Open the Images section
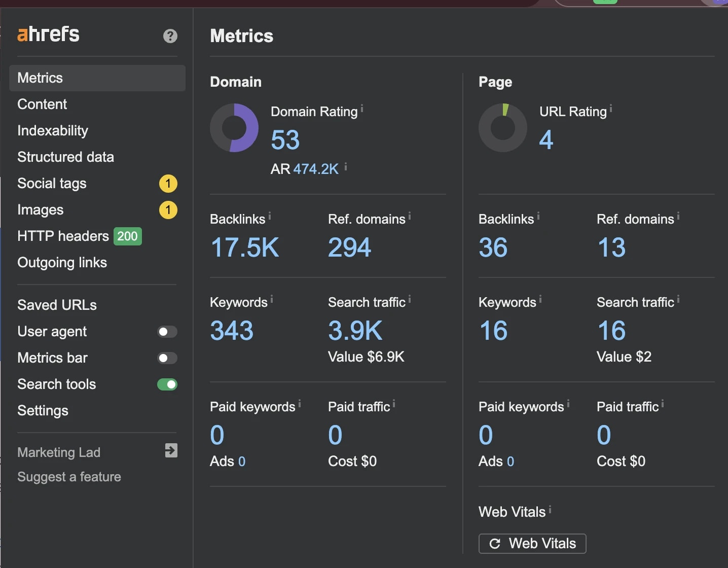 coord(41,210)
